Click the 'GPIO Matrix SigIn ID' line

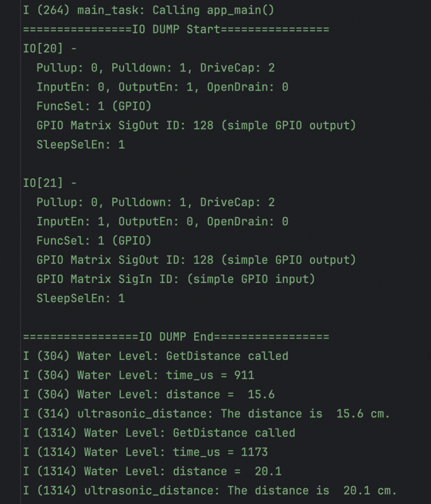coord(175,279)
